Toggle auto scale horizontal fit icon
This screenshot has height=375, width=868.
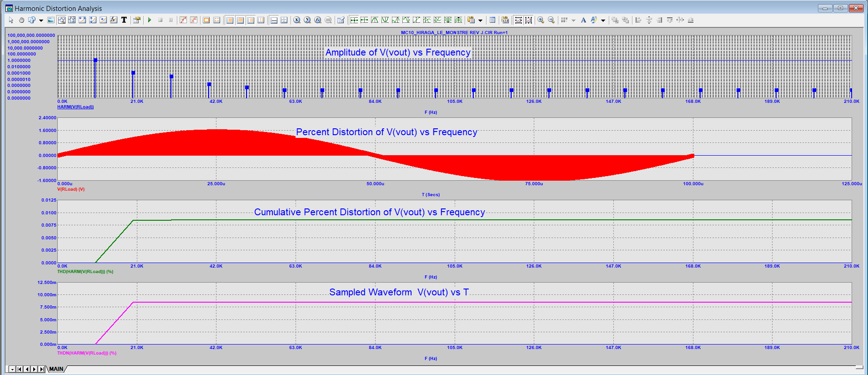click(518, 20)
